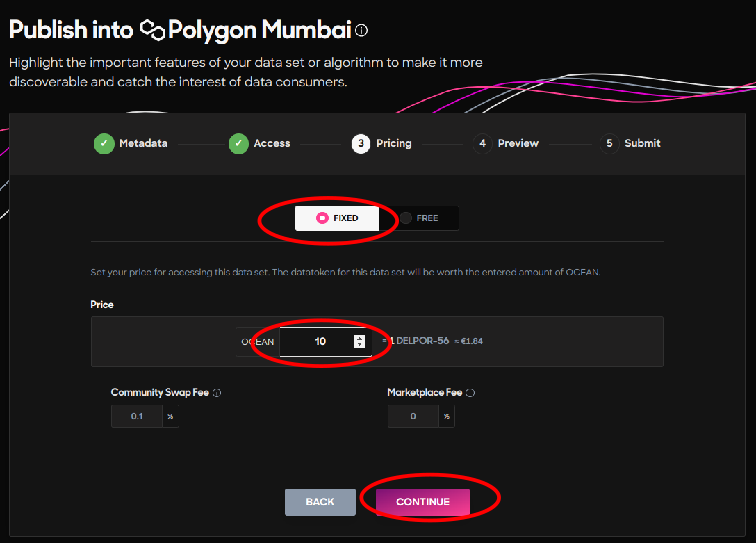Go to the Preview step label

pos(518,144)
